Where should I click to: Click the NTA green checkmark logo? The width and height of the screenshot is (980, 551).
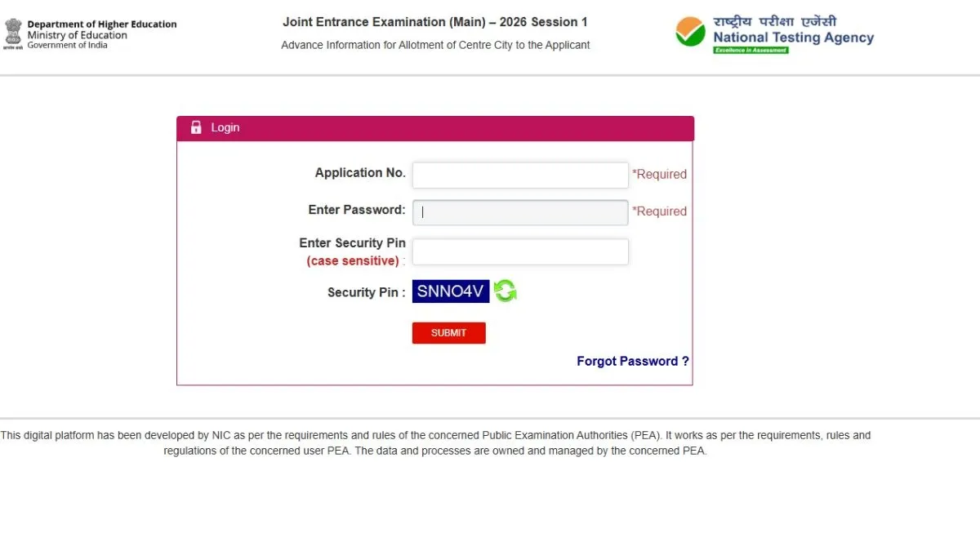[x=690, y=33]
